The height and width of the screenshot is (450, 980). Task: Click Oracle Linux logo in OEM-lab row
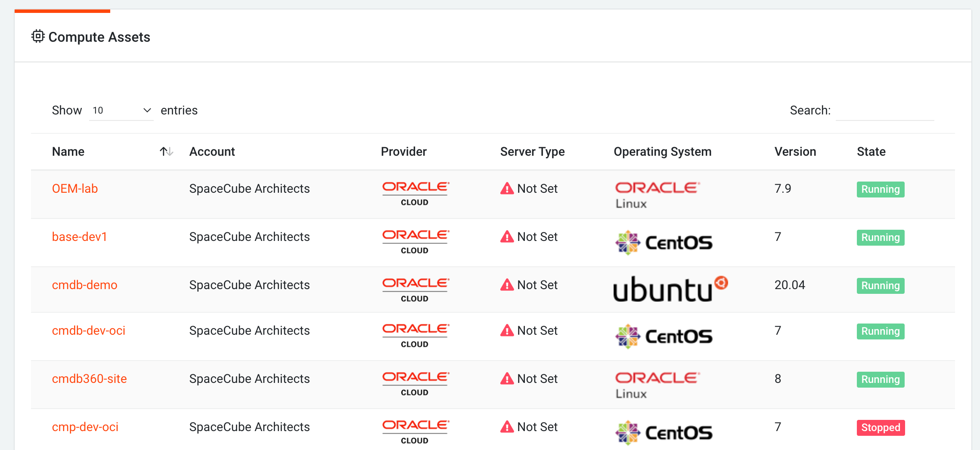(x=657, y=195)
